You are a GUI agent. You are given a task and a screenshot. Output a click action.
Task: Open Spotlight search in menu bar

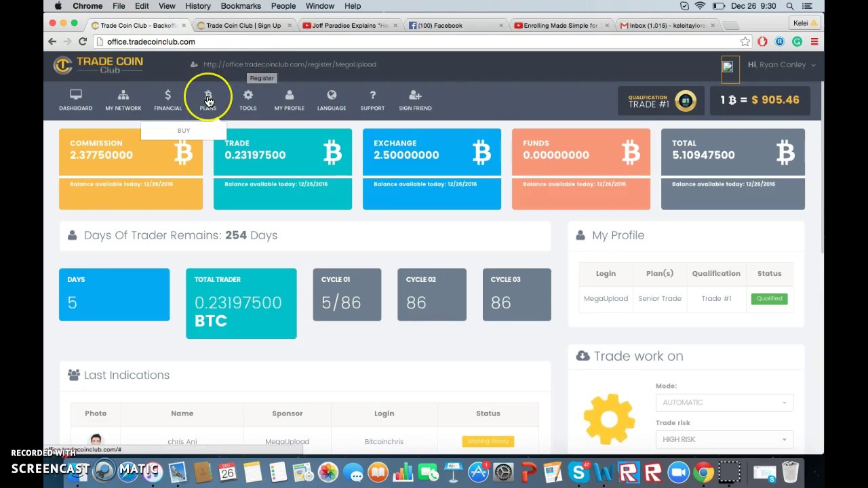pos(790,6)
